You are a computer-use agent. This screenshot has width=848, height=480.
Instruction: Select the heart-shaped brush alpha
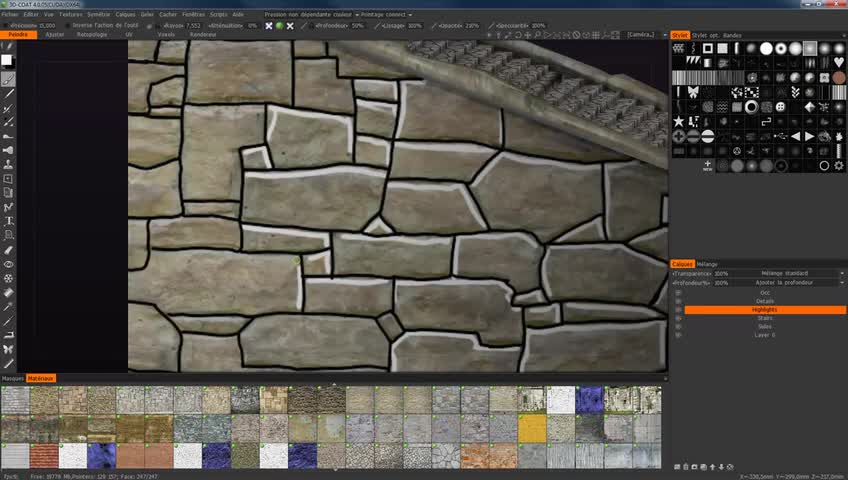tap(839, 63)
